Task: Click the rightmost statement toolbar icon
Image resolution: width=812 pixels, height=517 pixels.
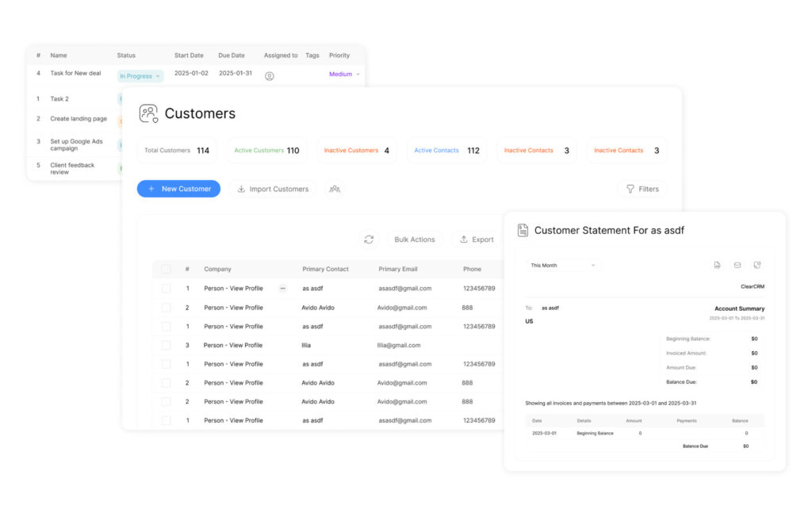Action: click(x=757, y=265)
